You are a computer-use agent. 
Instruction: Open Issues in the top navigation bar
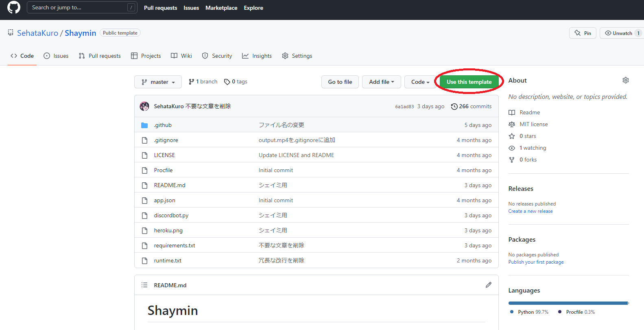tap(191, 8)
